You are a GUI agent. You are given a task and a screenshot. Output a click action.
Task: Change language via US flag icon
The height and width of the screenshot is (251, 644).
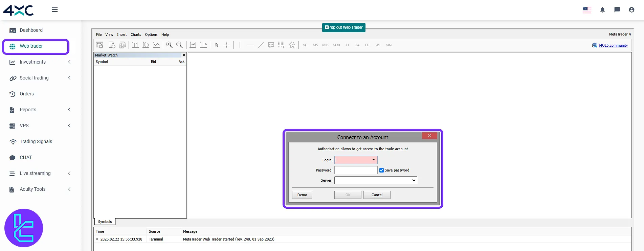tap(587, 10)
